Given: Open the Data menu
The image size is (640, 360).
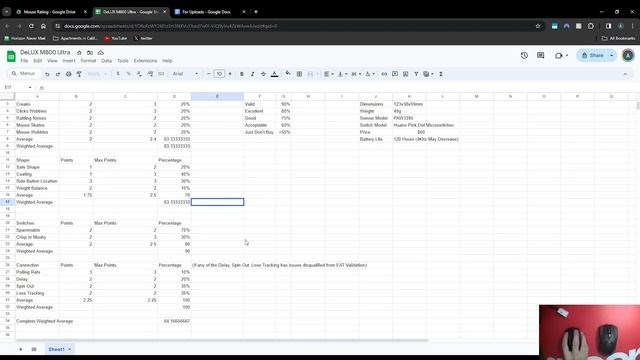Looking at the screenshot, I should (x=107, y=61).
